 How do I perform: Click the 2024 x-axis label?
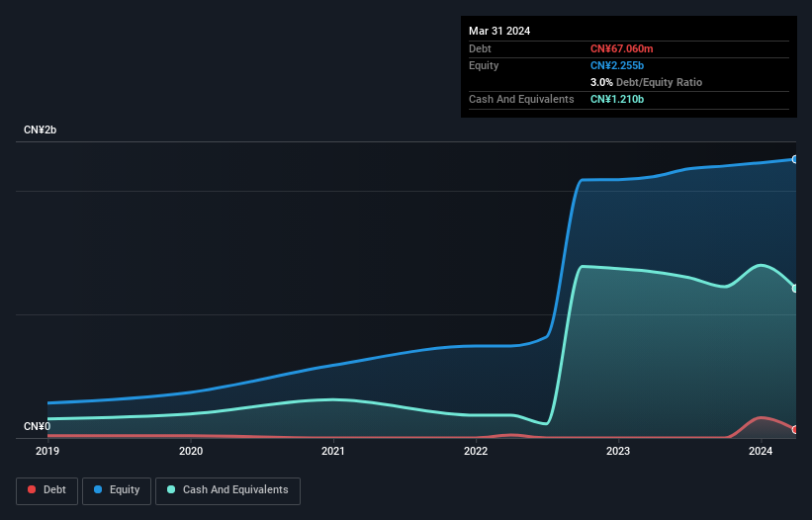tap(761, 451)
